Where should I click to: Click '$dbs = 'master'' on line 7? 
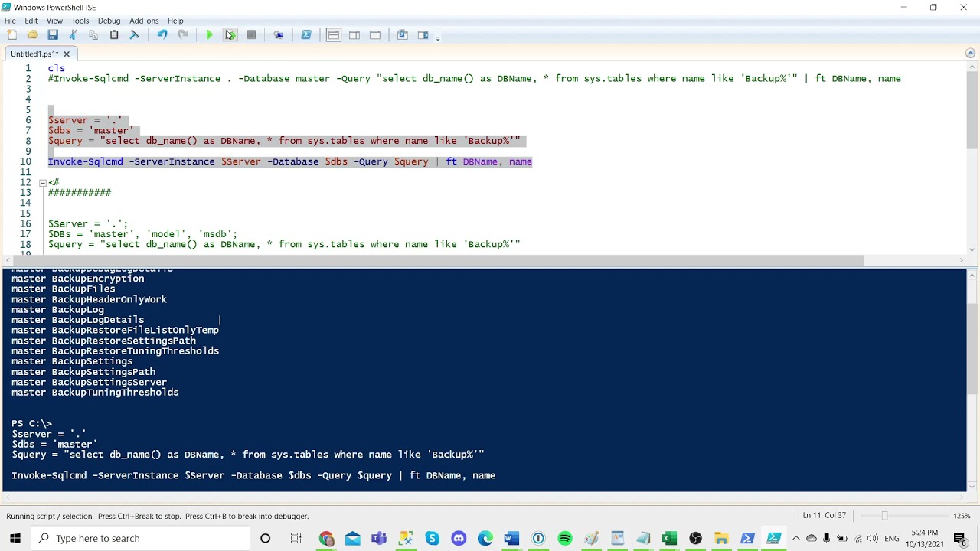click(90, 130)
